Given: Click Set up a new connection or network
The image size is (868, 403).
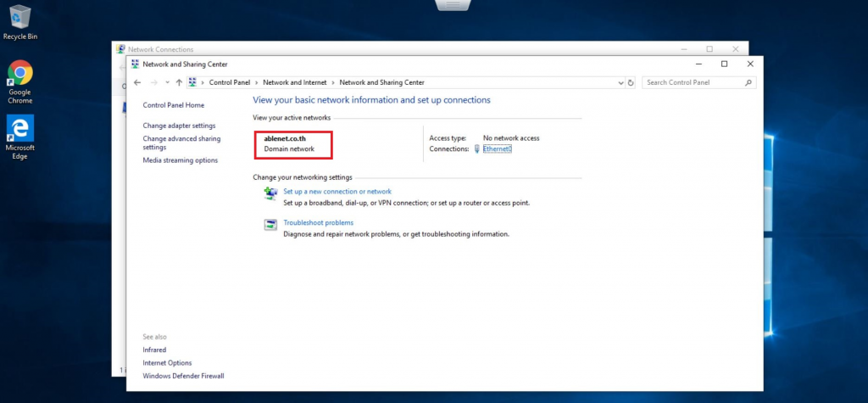Looking at the screenshot, I should 337,192.
